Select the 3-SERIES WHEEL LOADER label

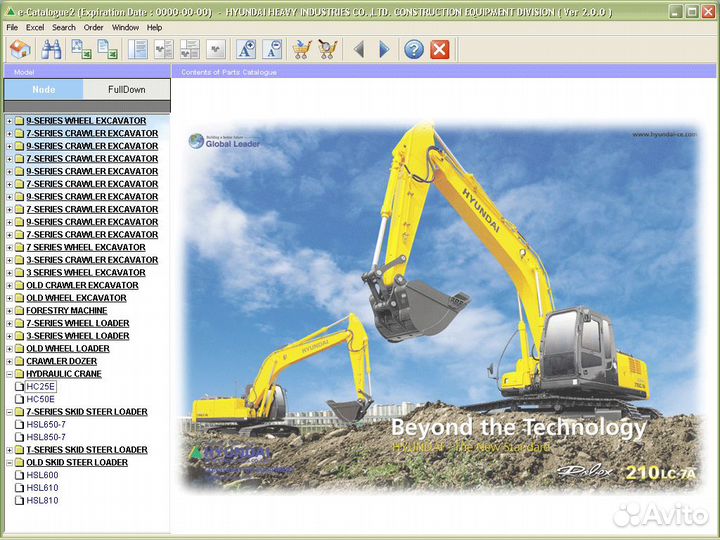pos(78,336)
